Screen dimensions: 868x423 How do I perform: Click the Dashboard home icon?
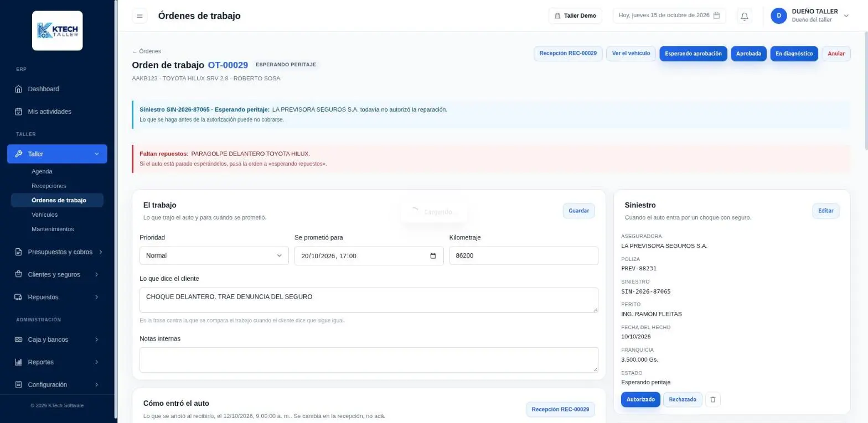coord(18,89)
